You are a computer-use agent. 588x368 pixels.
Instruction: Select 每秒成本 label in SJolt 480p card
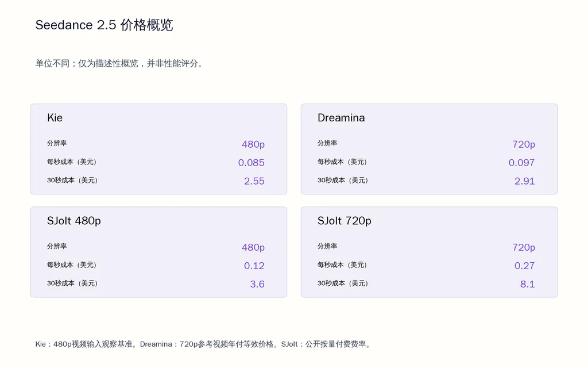(72, 264)
